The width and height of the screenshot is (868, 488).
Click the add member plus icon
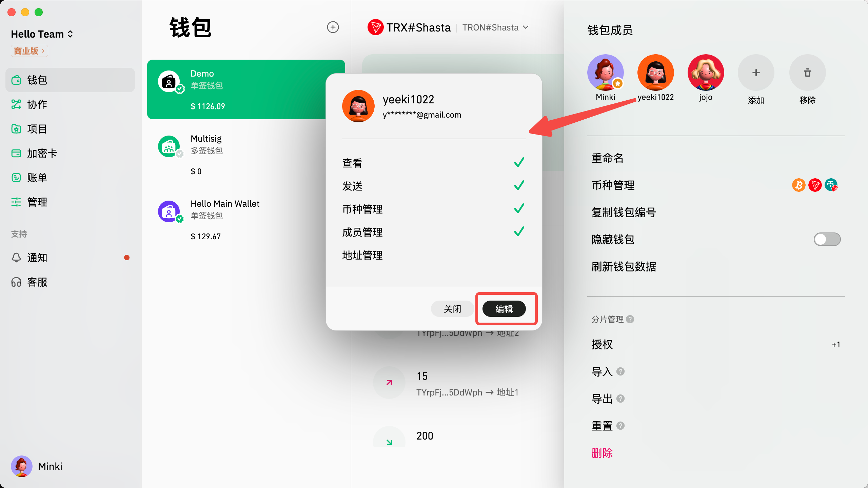[756, 73]
